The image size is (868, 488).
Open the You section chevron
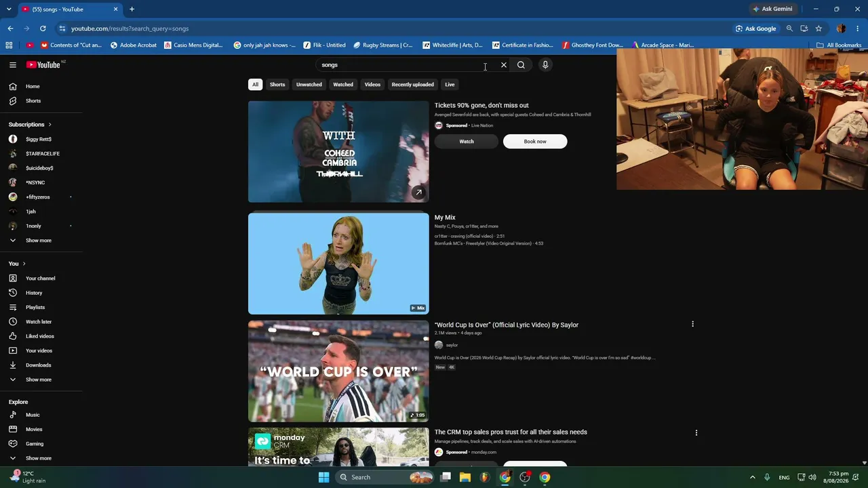click(24, 264)
